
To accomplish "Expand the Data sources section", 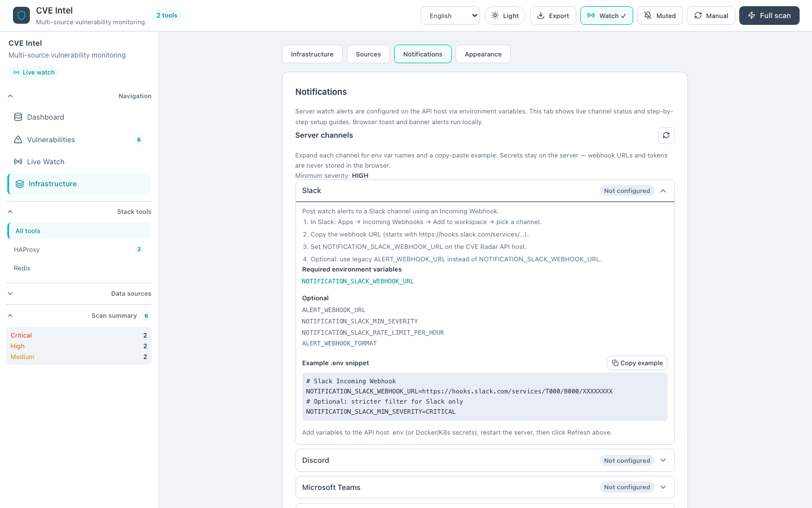I will [x=79, y=294].
